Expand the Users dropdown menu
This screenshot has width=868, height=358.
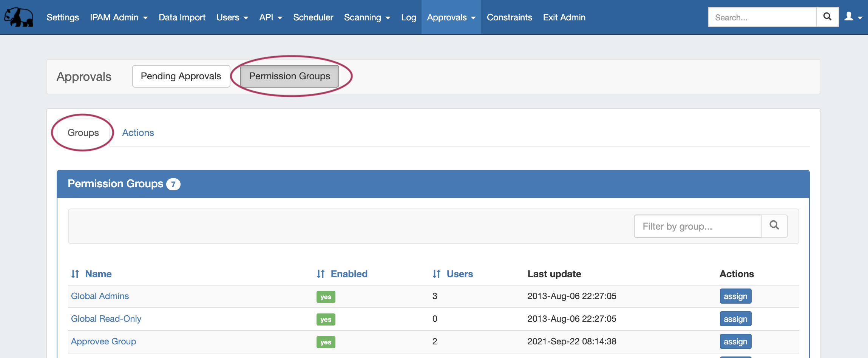(232, 17)
